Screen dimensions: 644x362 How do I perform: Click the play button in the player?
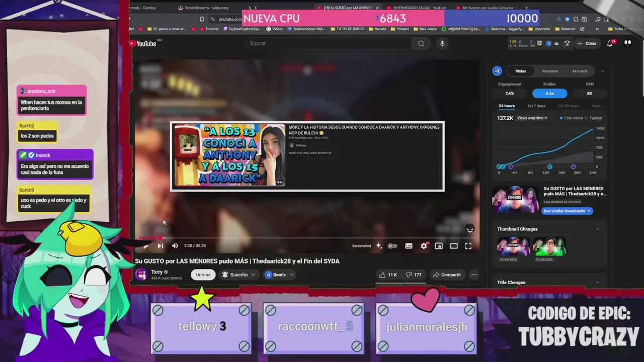click(145, 246)
